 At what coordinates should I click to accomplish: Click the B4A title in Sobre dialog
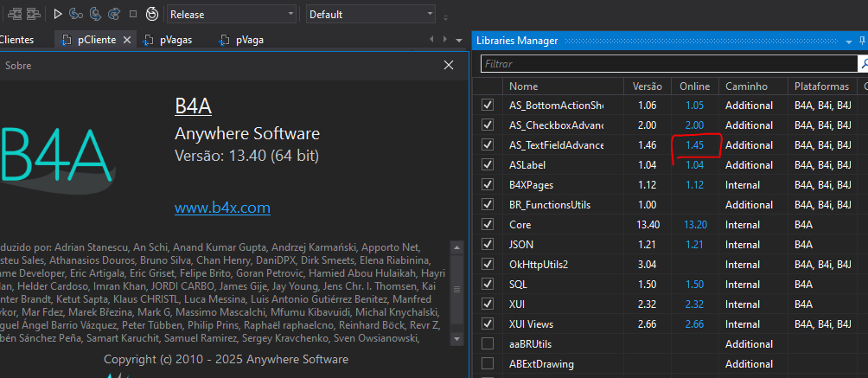tap(193, 106)
